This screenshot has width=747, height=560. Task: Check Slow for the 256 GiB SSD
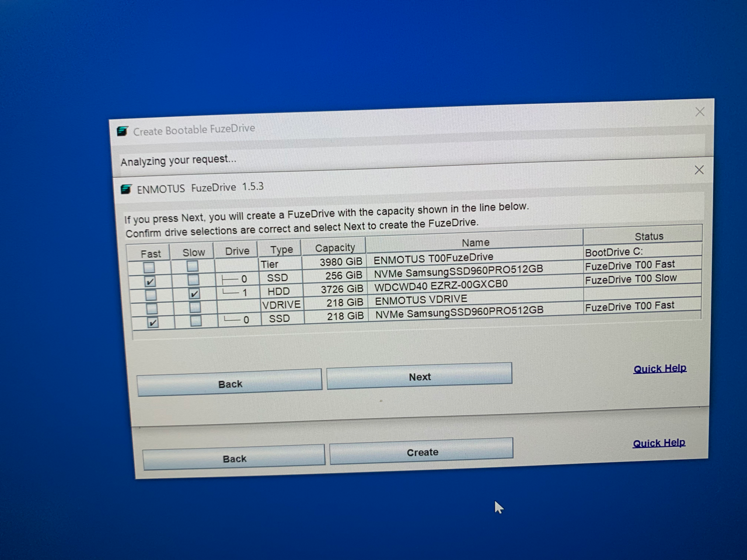193,280
